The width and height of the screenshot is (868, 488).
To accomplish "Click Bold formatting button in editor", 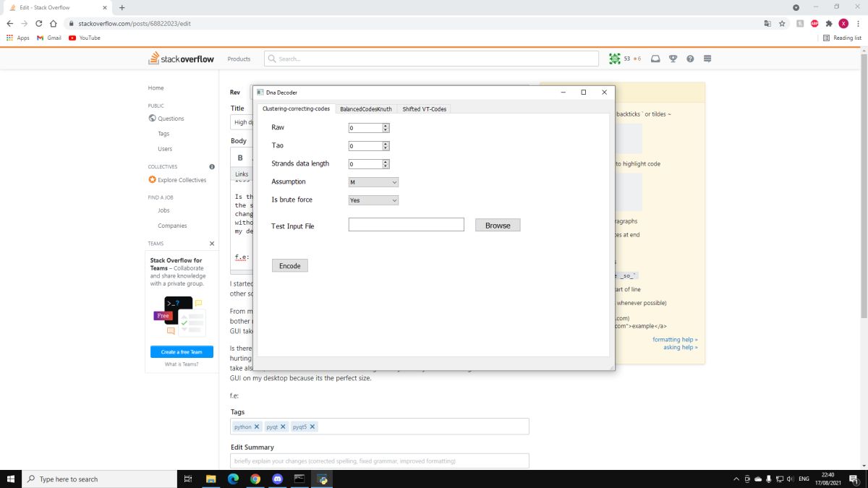I will point(240,158).
